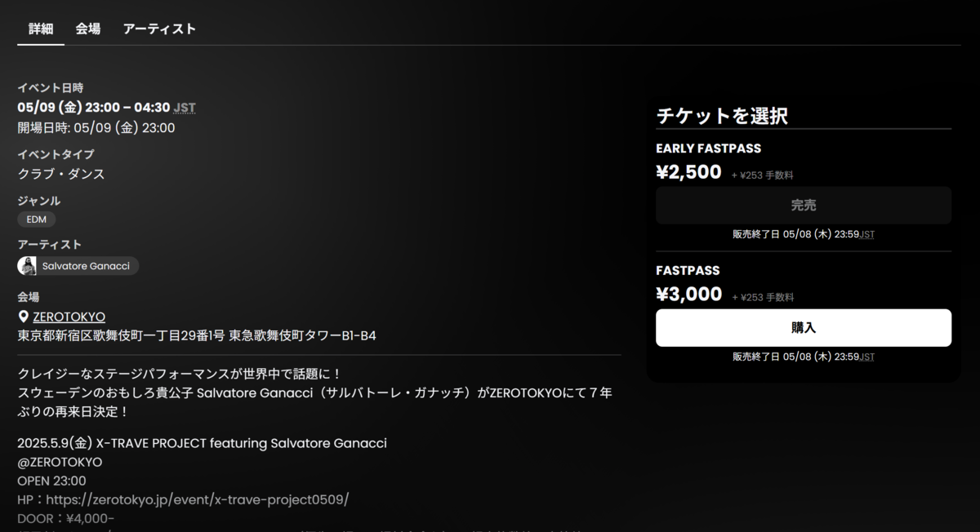Click the location pin icon beside ZEROTOKYO

click(24, 317)
